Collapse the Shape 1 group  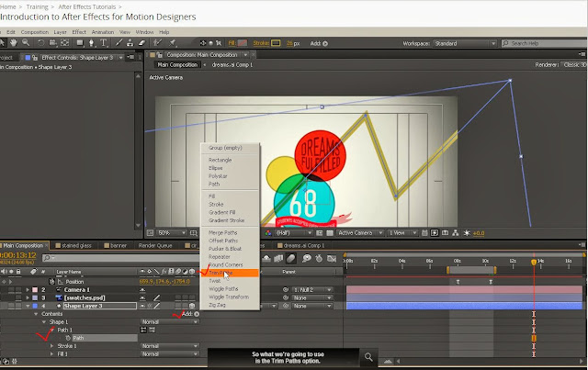[44, 322]
